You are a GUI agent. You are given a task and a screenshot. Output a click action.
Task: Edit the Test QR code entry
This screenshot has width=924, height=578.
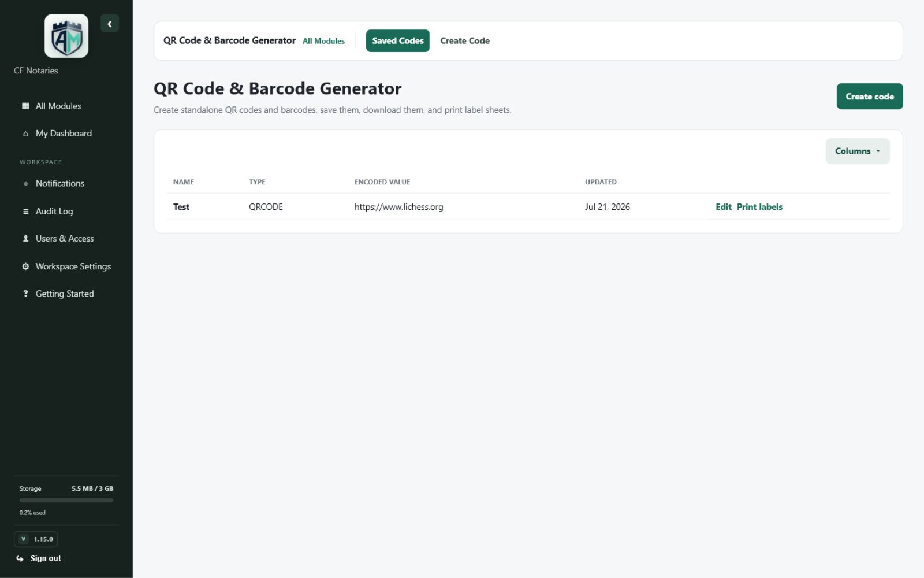tap(724, 207)
